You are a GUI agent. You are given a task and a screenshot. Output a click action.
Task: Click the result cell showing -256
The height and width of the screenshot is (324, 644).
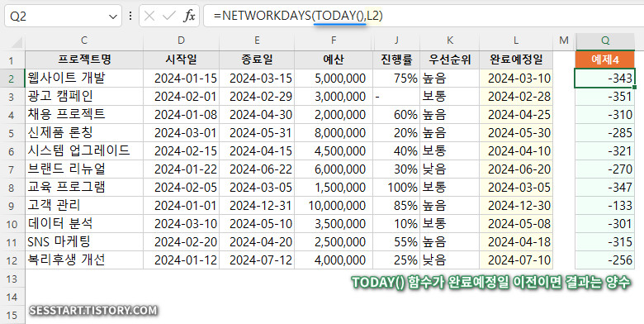click(605, 260)
